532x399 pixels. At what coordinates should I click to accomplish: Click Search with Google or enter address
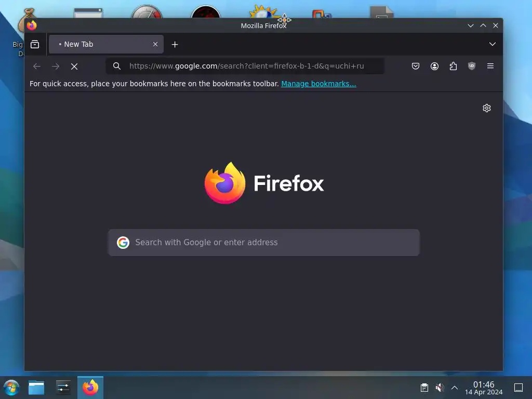tap(264, 242)
